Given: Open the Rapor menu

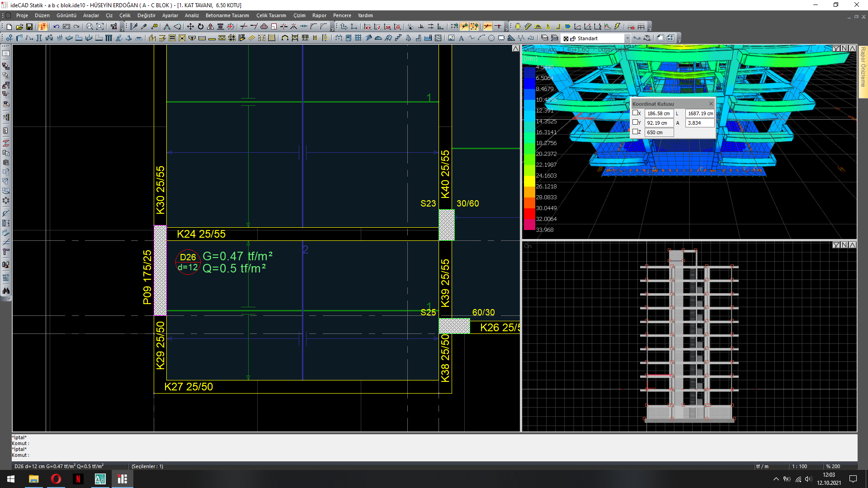Looking at the screenshot, I should pyautogui.click(x=319, y=15).
